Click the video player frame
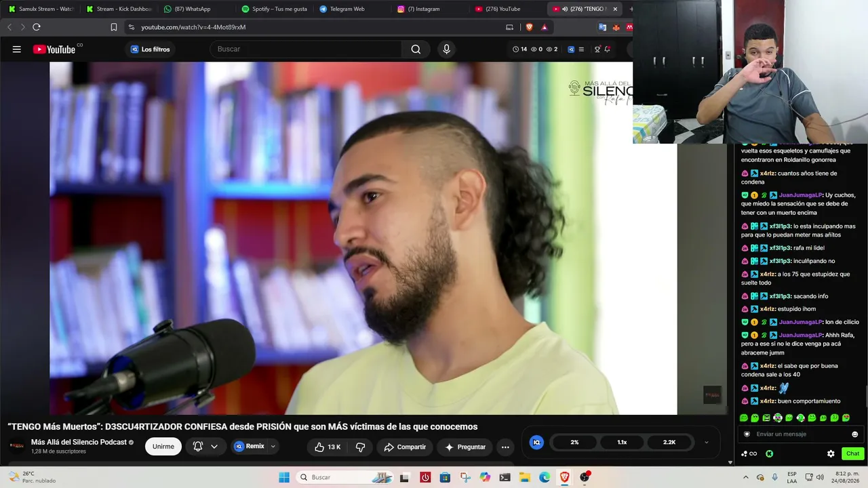Viewport: 868px width, 488px height. (363, 238)
